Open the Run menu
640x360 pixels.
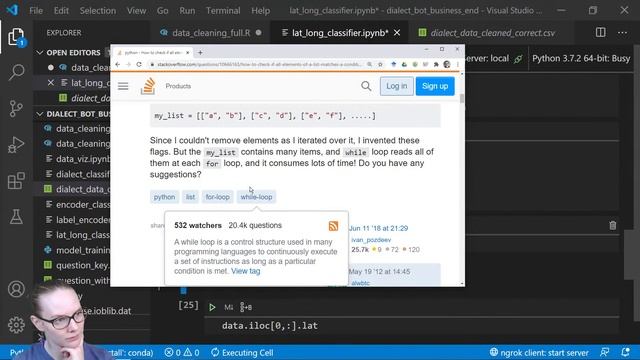pos(187,11)
